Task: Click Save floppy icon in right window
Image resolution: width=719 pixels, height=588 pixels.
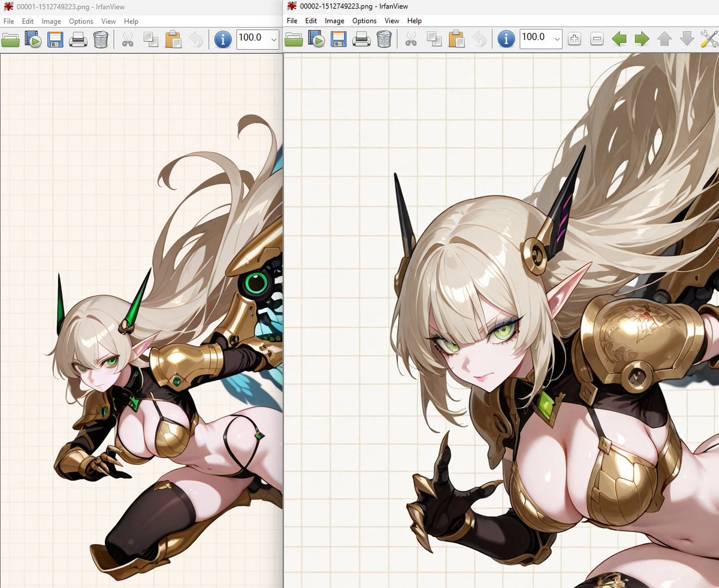Action: tap(339, 40)
